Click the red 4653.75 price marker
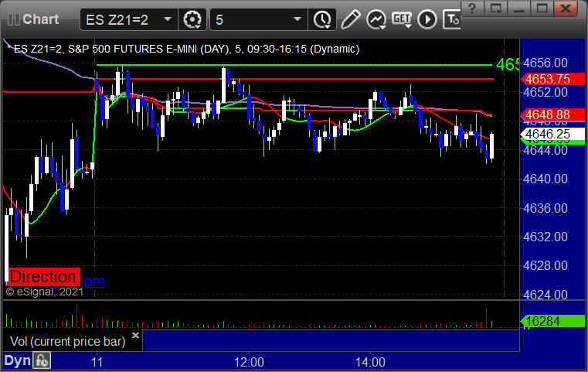The height and width of the screenshot is (372, 588). tap(552, 79)
